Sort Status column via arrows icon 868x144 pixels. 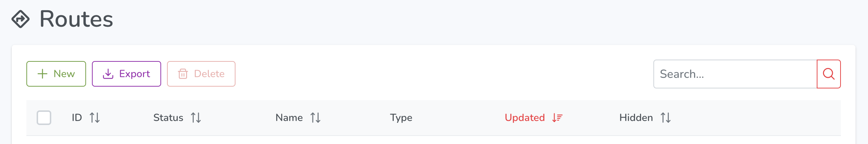[x=196, y=118]
